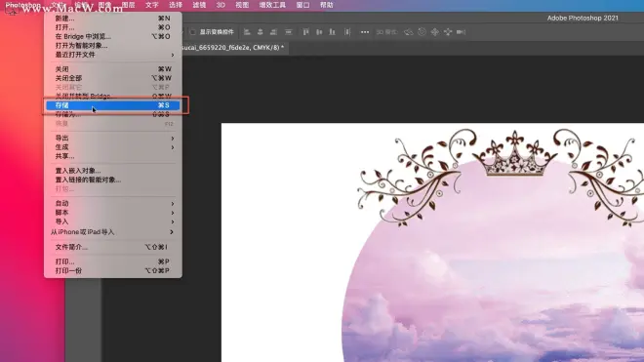Choose 在 Bridge 中浏览... menu entry
644x362 pixels.
tap(113, 36)
